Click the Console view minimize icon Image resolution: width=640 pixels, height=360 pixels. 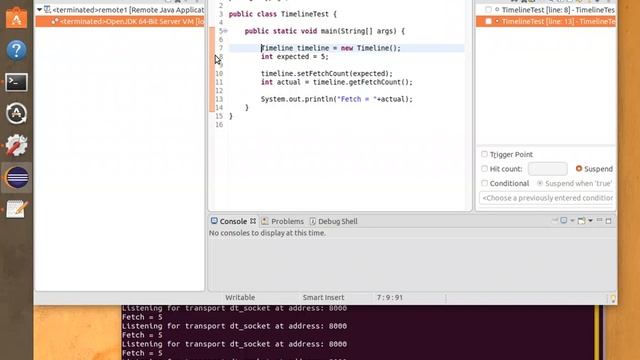(x=599, y=220)
